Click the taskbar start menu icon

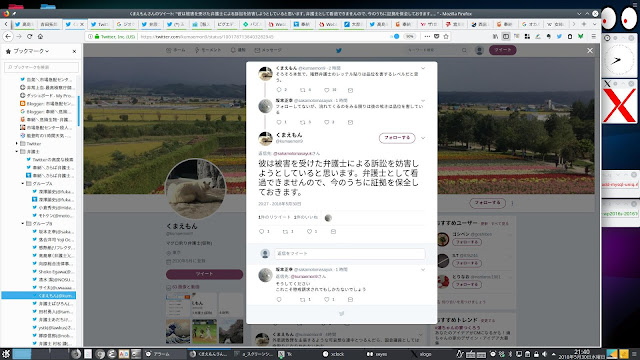point(6,354)
